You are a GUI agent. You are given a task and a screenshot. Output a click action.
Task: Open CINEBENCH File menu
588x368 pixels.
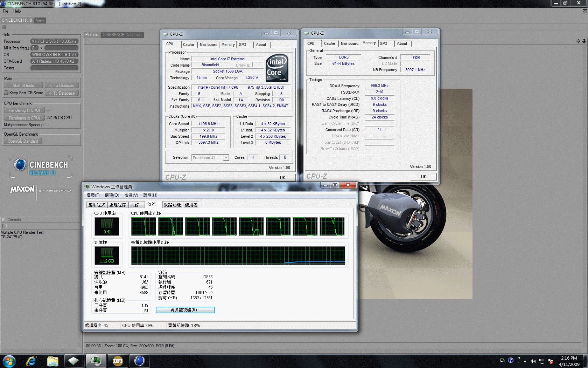6,11
